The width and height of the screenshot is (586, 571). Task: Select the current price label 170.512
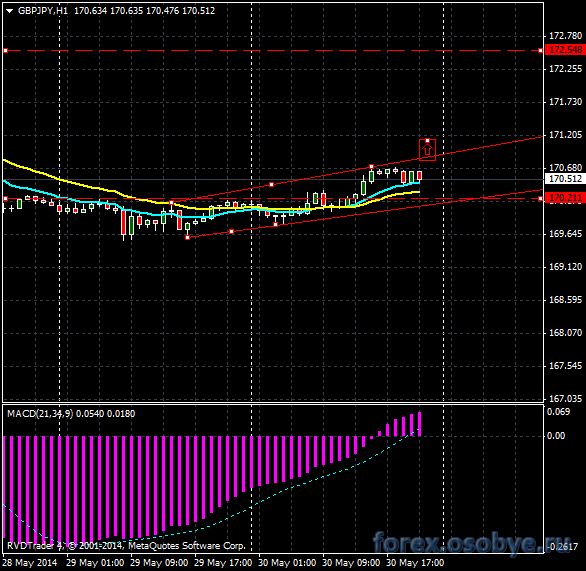click(565, 179)
